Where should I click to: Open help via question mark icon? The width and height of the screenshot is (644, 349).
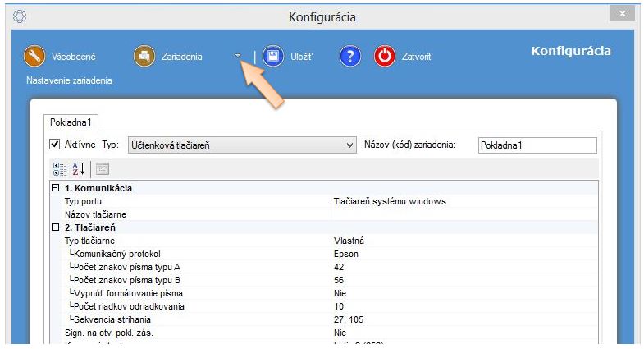(x=350, y=57)
